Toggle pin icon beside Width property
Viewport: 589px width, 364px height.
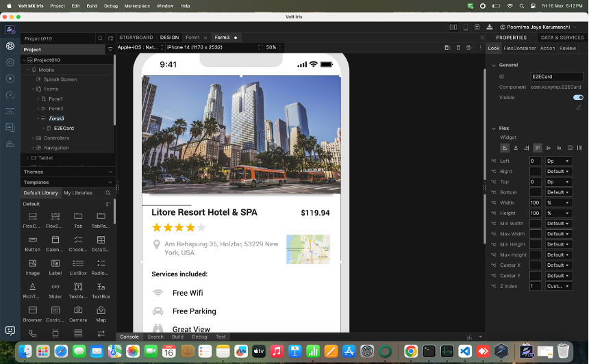494,203
